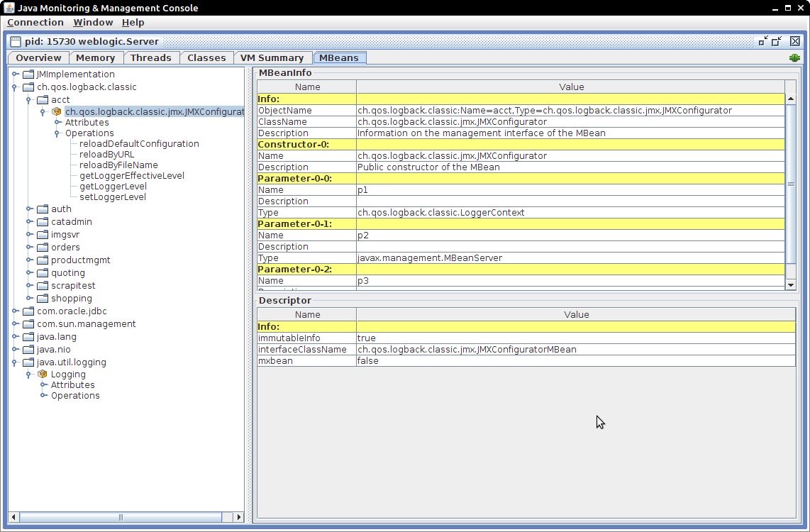The height and width of the screenshot is (532, 810).
Task: Click the green connection status icon
Action: [x=794, y=58]
